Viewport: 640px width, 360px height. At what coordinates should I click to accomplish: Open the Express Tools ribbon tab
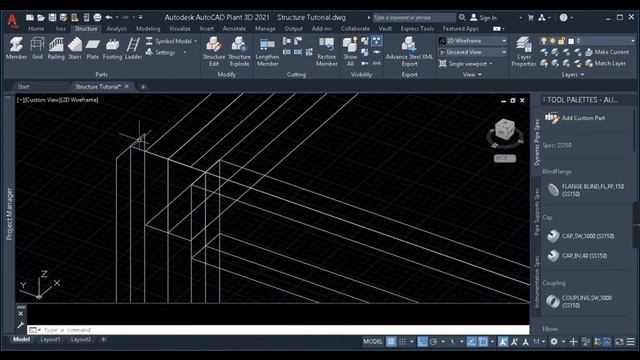point(417,29)
